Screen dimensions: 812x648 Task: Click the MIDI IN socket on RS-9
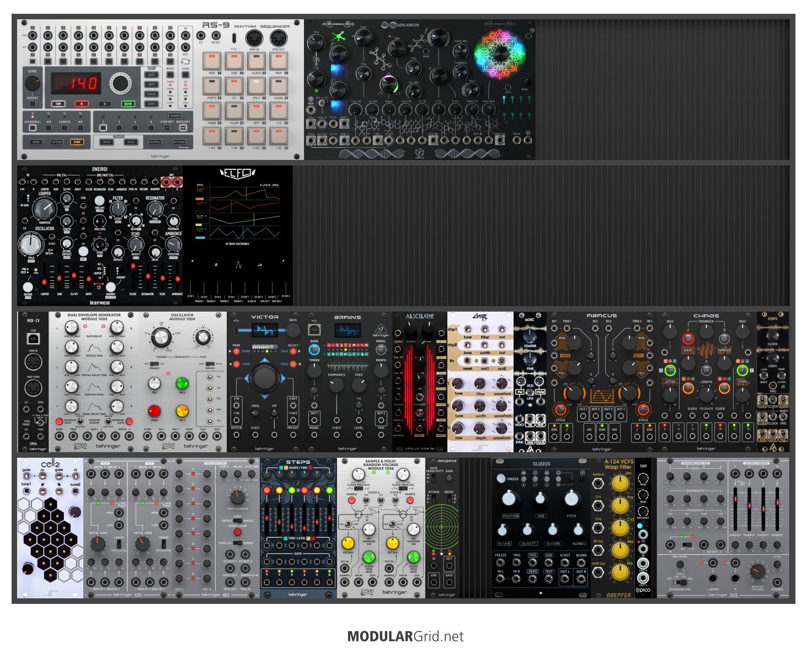254,38
